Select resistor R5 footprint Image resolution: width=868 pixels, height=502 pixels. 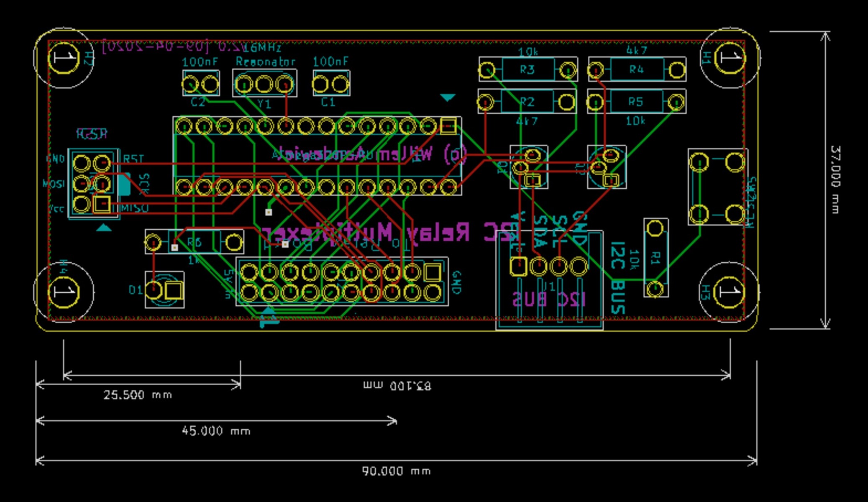(x=636, y=102)
